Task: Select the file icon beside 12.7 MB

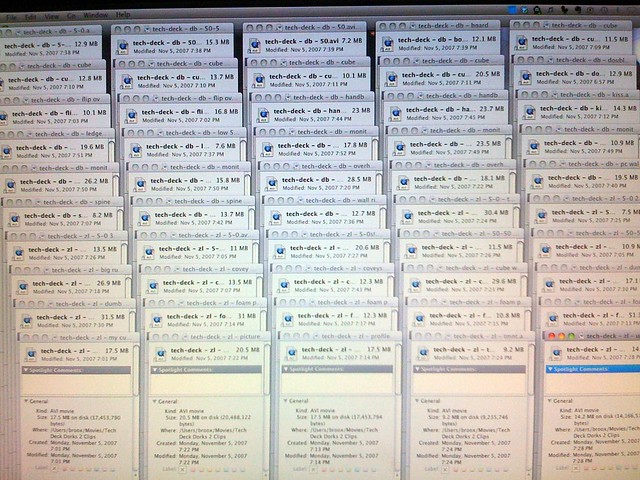Action: (276, 218)
